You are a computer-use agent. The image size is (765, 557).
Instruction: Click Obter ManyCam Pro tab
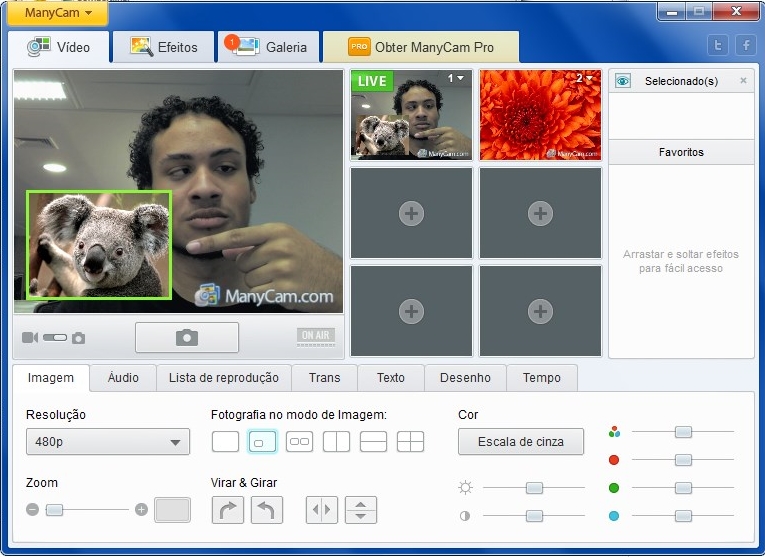coord(421,47)
